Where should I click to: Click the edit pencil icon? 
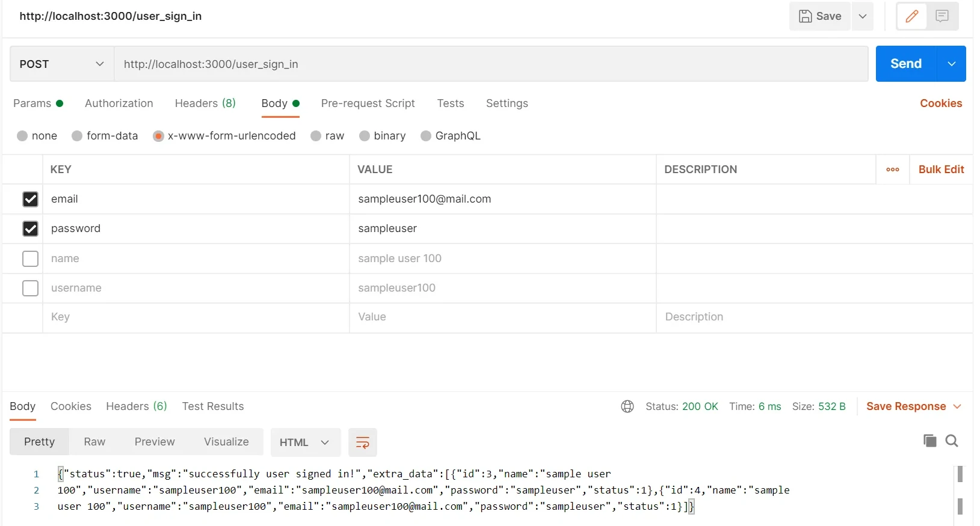(912, 16)
